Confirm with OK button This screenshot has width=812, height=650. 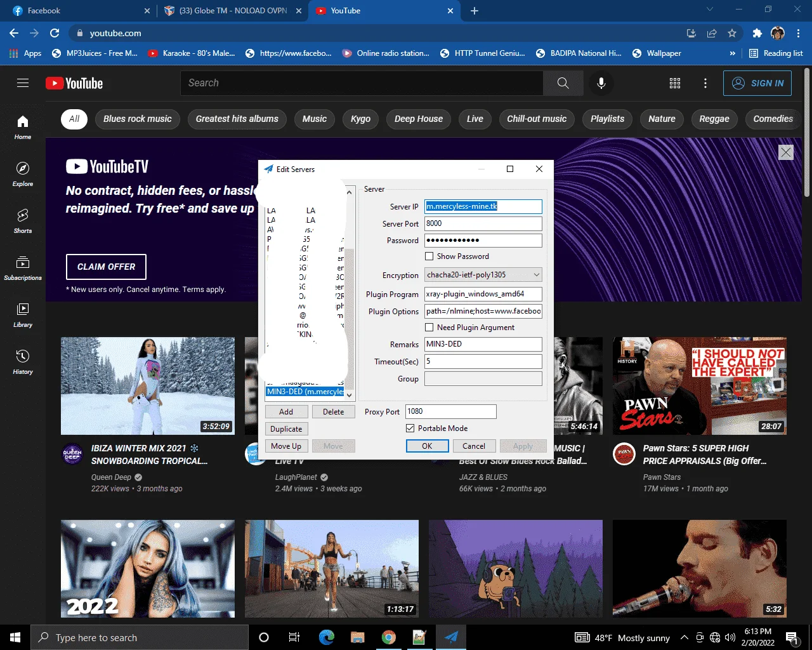click(427, 446)
